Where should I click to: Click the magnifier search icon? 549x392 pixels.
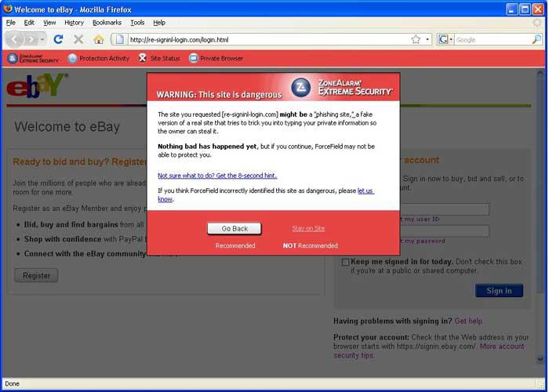click(536, 39)
